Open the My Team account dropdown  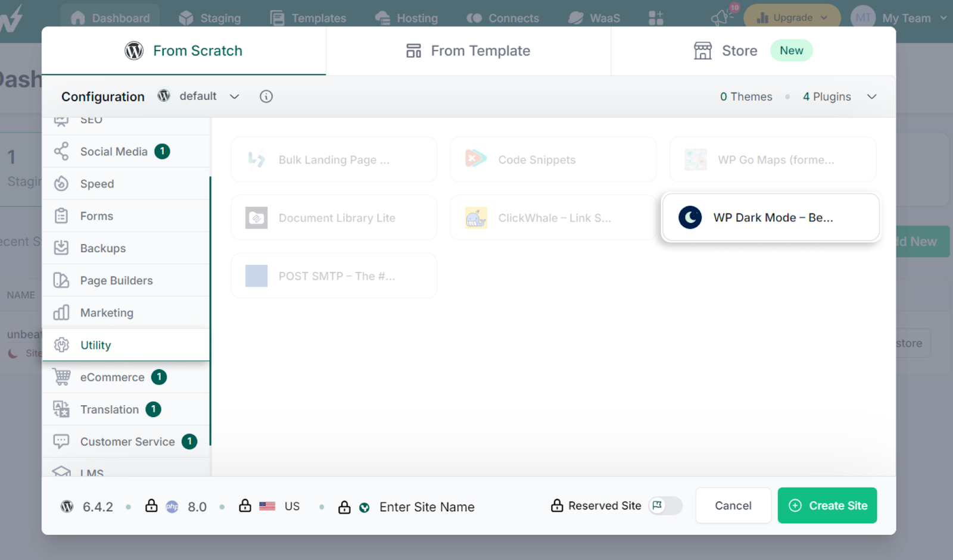pyautogui.click(x=899, y=18)
